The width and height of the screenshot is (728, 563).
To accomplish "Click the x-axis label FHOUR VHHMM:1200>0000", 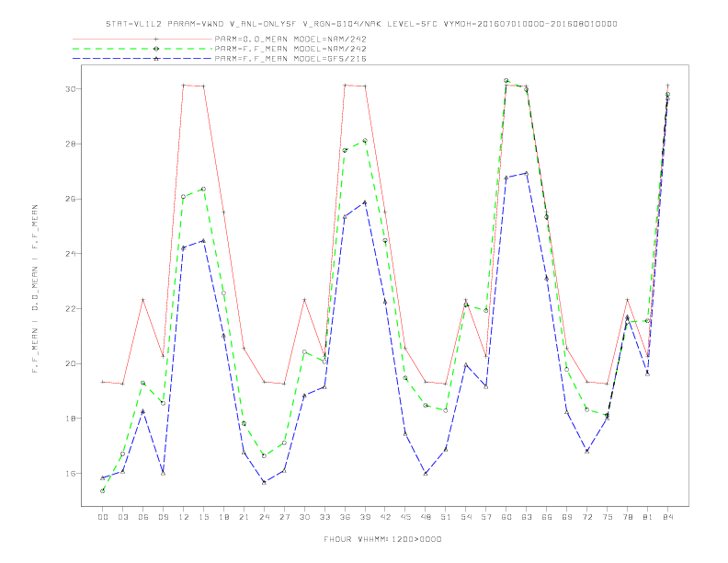I will click(382, 539).
